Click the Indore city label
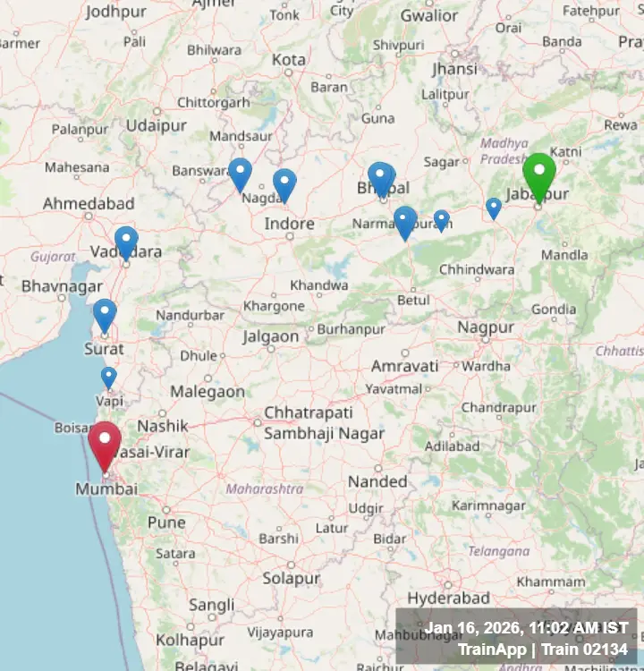This screenshot has width=644, height=671. point(289,224)
